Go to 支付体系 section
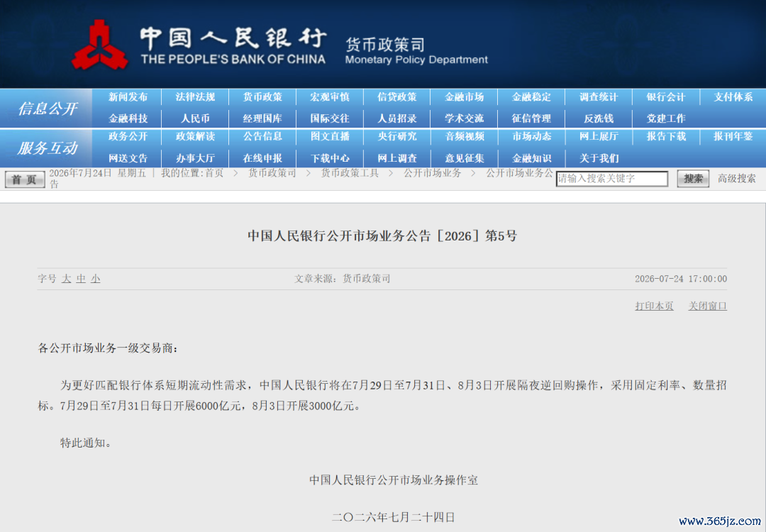766x532 pixels. click(x=733, y=97)
